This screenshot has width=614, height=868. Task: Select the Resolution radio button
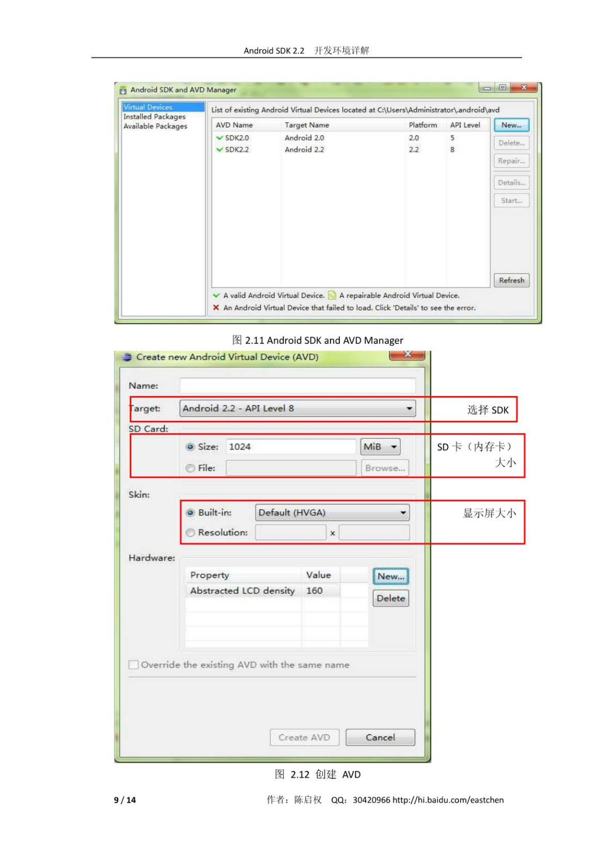coord(190,532)
